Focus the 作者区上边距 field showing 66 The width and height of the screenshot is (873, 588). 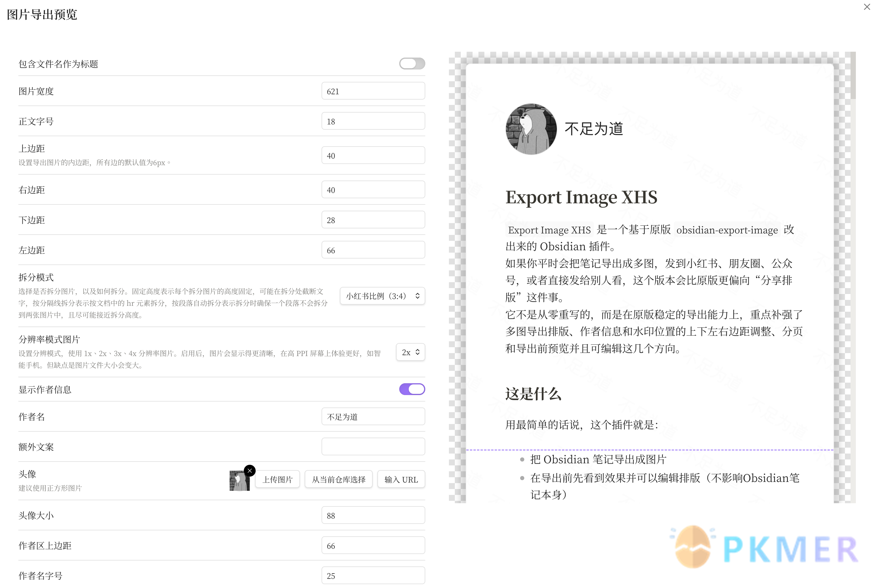click(373, 546)
